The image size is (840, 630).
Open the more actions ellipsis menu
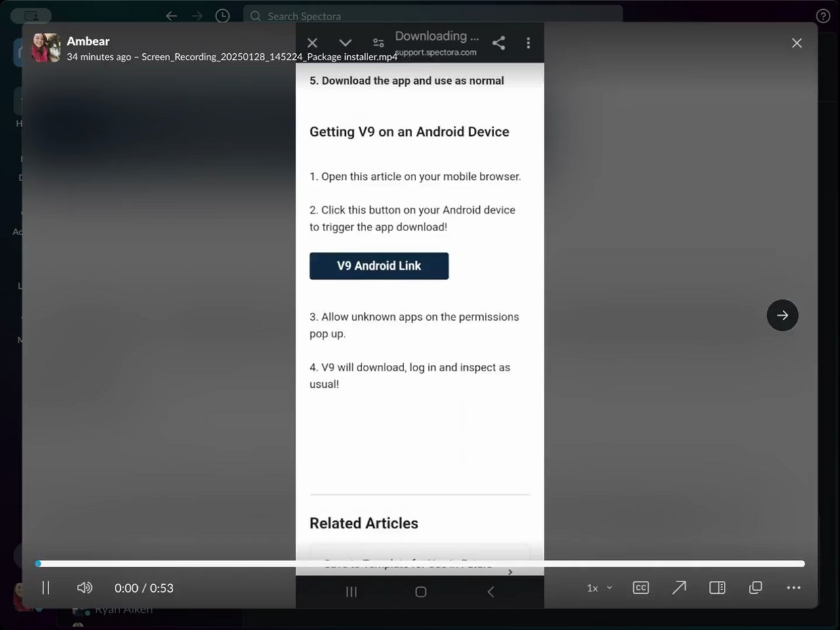793,587
